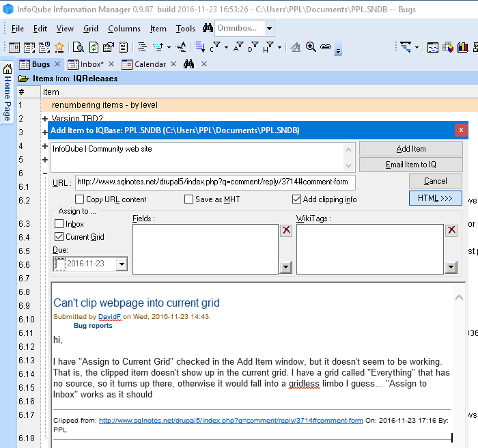Viewport: 478px width, 448px height.
Task: Click the outline indent lines icon
Action: coord(142,47)
